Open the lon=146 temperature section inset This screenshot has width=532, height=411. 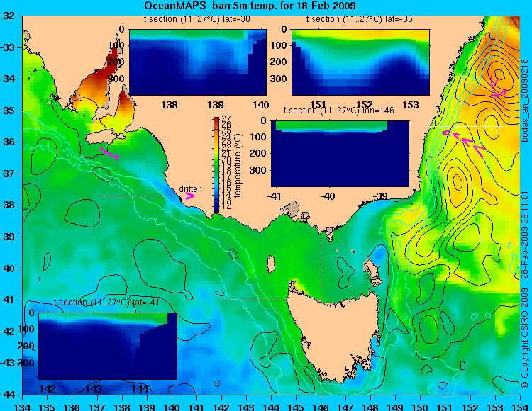[340, 154]
